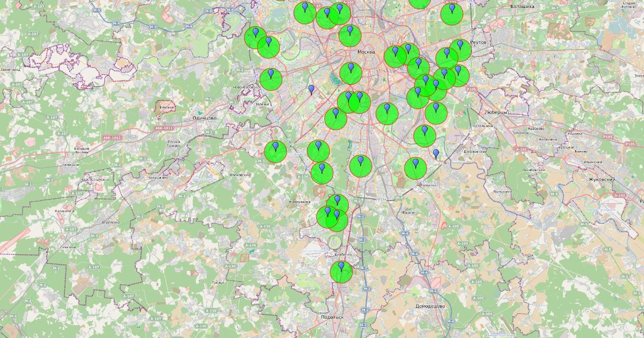Click the Лесной Городок label

(173, 143)
